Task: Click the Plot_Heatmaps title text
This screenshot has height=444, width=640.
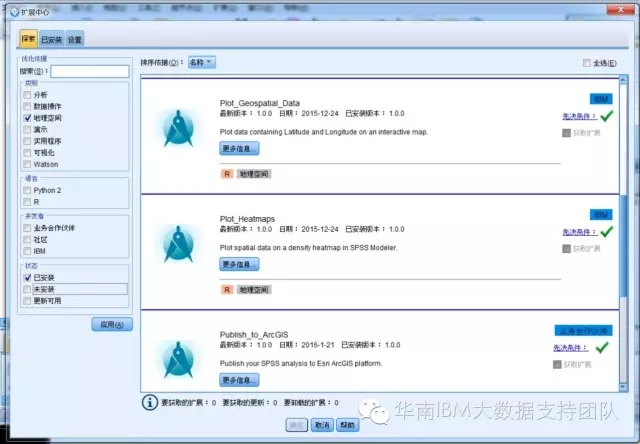Action: pyautogui.click(x=247, y=219)
